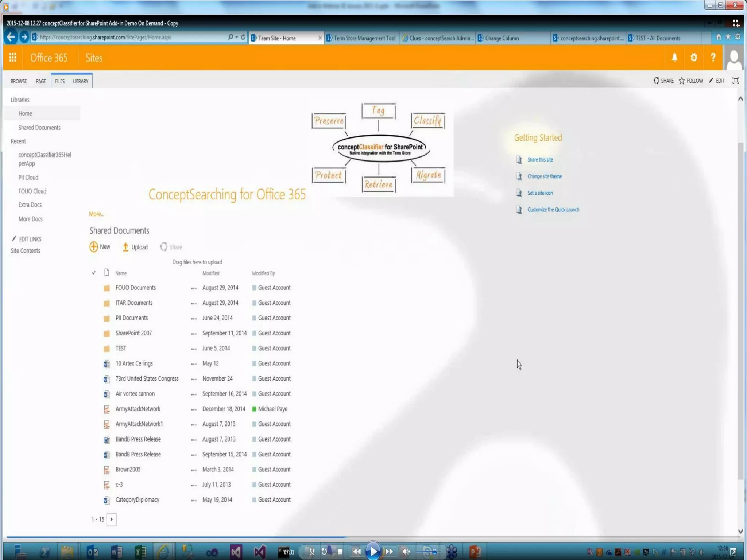Image resolution: width=747 pixels, height=560 pixels.
Task: Open the ellipsis menu for ArmyAttackNetwork
Action: click(194, 409)
